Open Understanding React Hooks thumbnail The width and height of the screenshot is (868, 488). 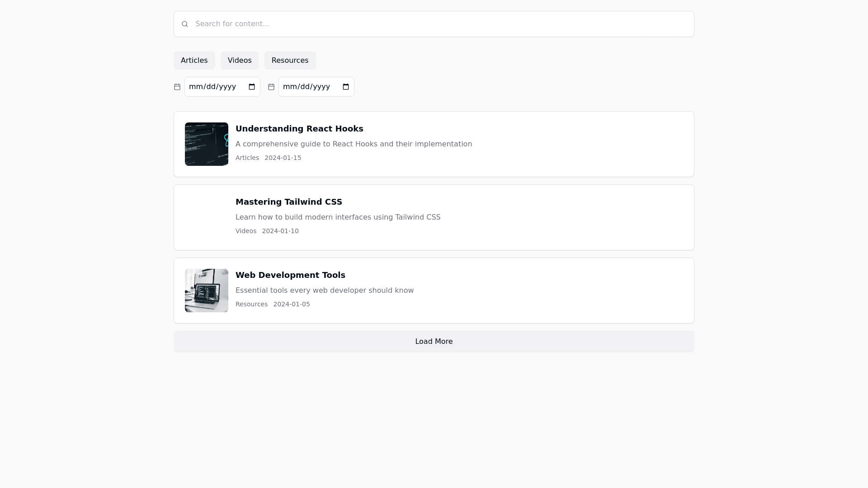(207, 144)
